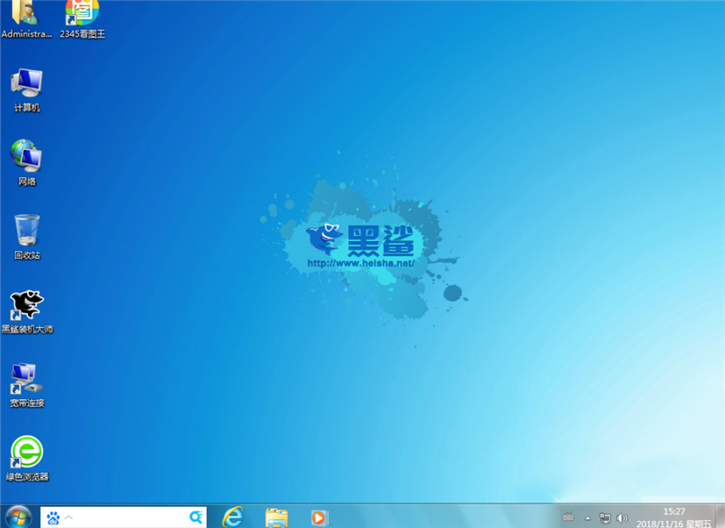Open File Explorer folder on taskbar

click(277, 516)
